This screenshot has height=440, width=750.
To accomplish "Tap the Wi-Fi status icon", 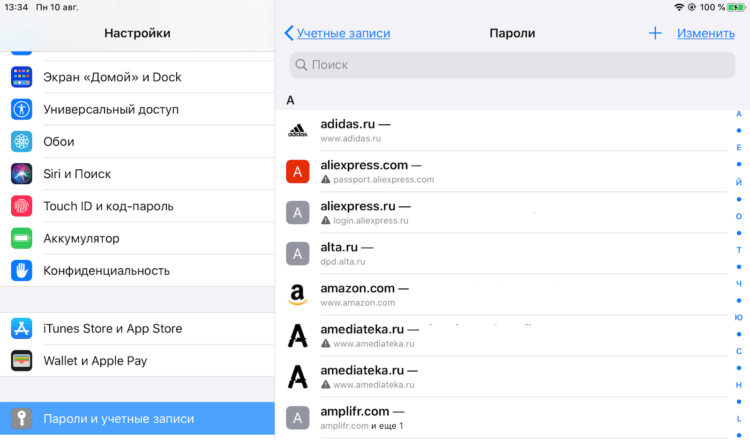I will coord(679,7).
